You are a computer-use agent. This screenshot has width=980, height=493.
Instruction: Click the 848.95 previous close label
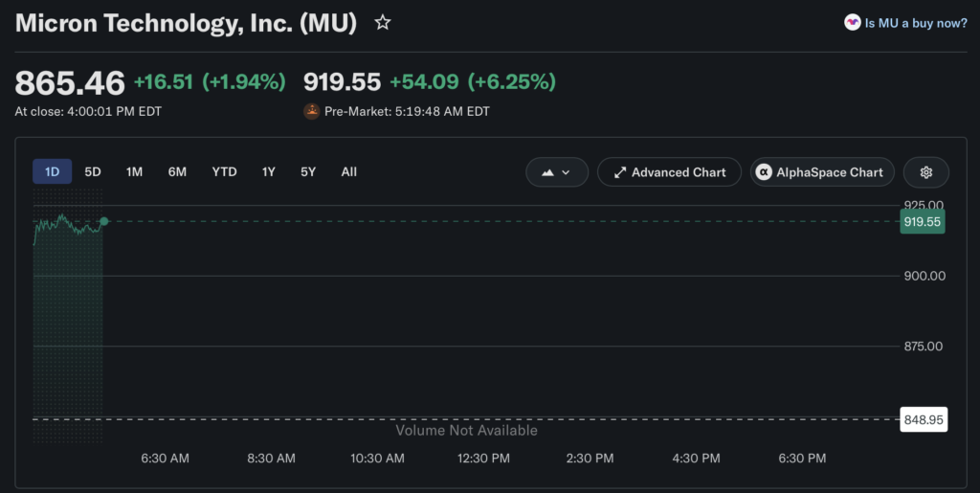pyautogui.click(x=924, y=419)
